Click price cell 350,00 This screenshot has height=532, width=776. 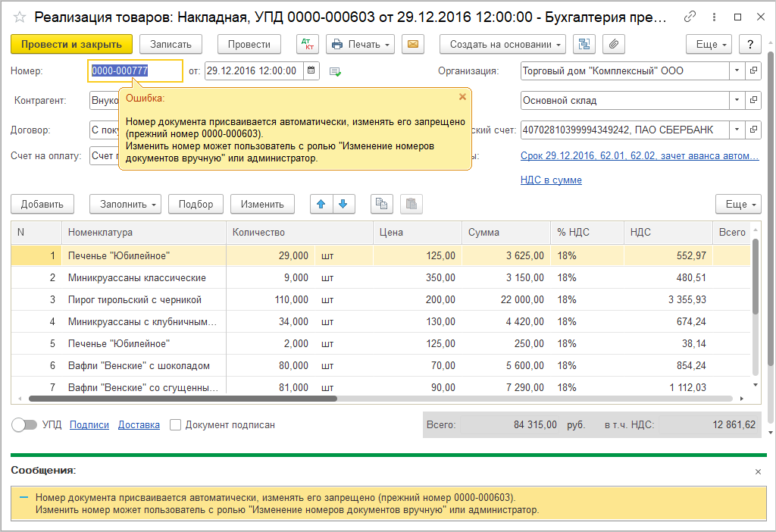pyautogui.click(x=418, y=277)
